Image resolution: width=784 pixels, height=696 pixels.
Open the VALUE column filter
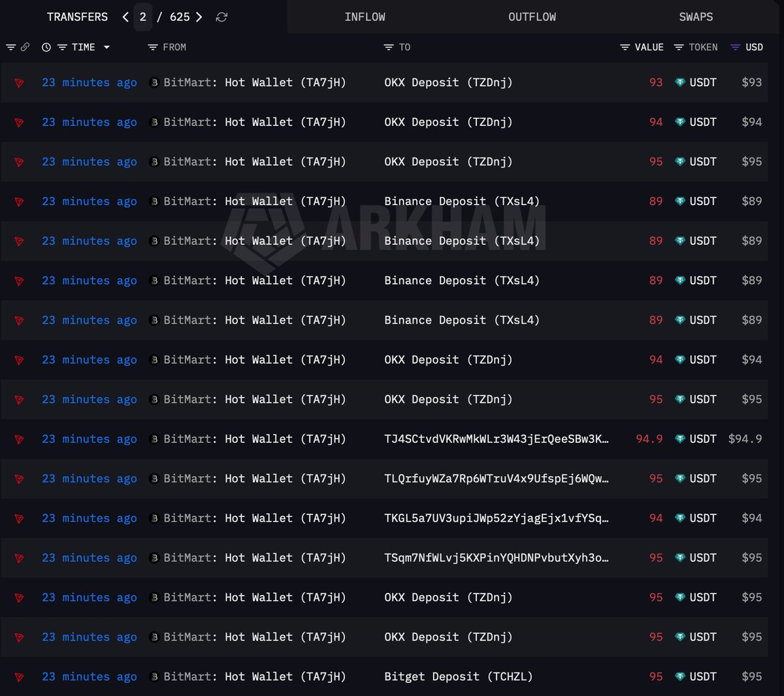pyautogui.click(x=625, y=47)
